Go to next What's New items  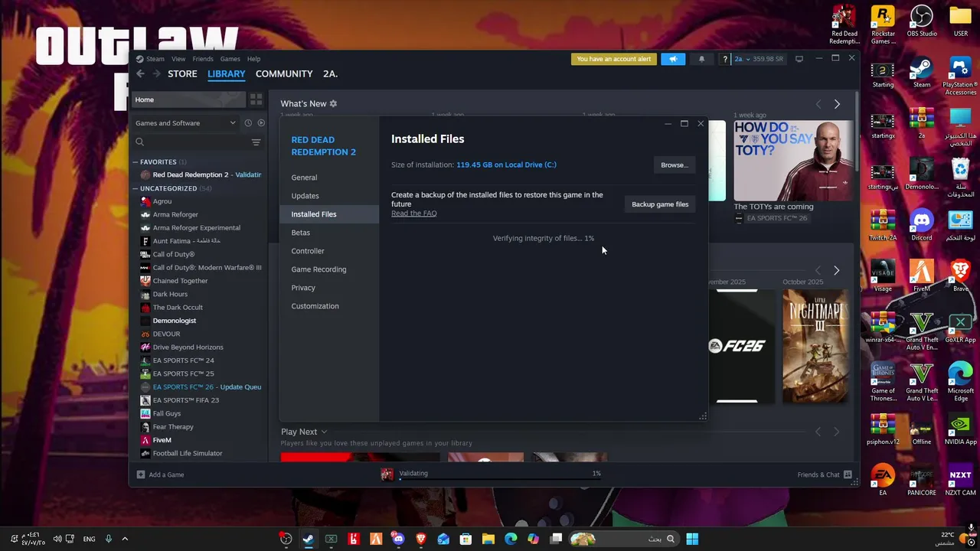coord(837,103)
